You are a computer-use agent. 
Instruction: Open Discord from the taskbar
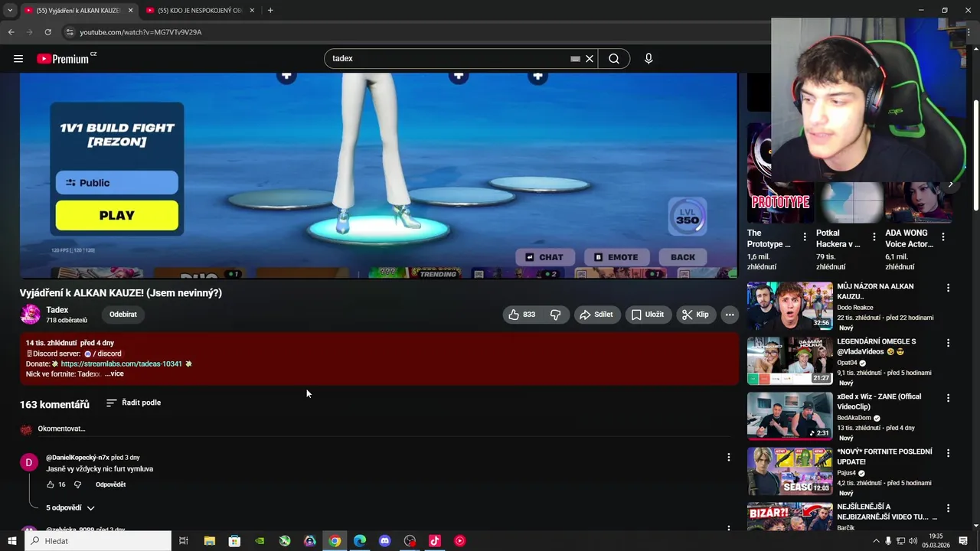[x=384, y=541]
